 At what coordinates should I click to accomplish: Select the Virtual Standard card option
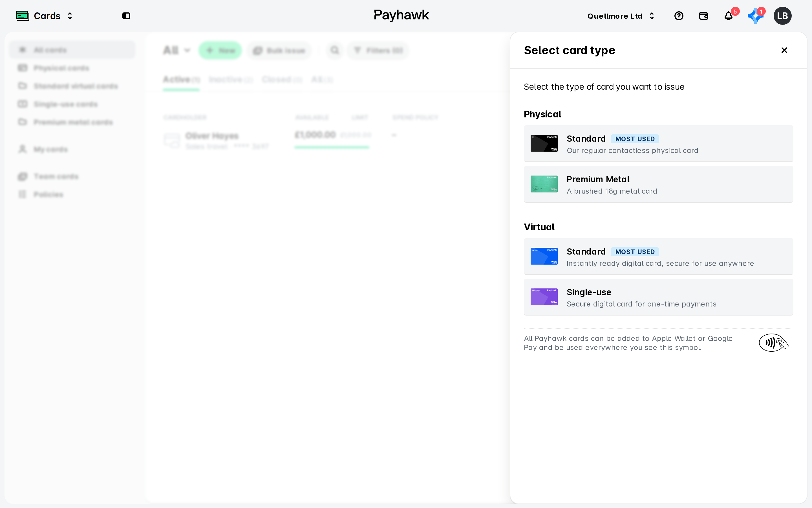click(658, 256)
